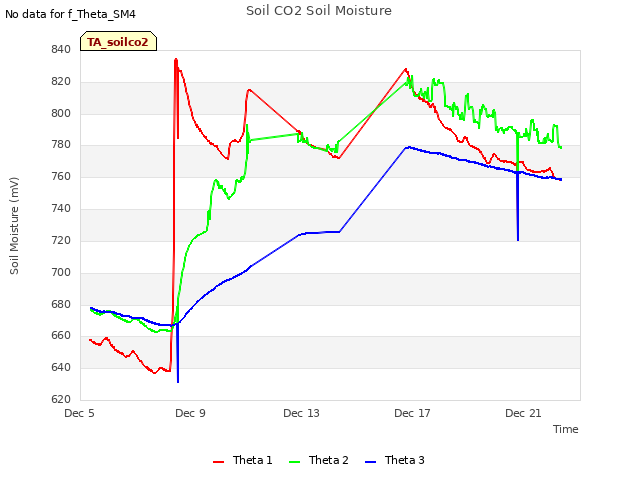Click the 'No data for f_Theta_SM4' message

[70, 14]
